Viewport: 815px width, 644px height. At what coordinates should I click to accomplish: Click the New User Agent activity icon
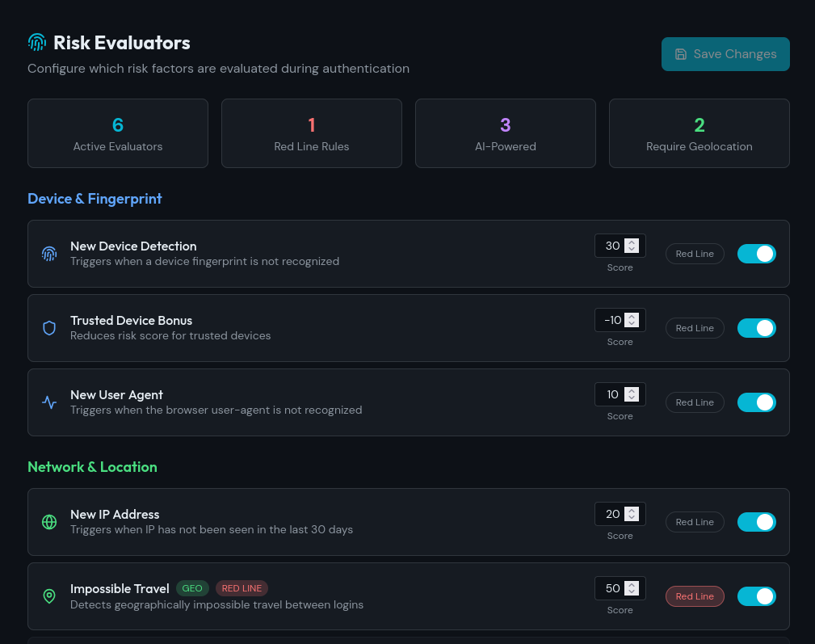(x=49, y=402)
